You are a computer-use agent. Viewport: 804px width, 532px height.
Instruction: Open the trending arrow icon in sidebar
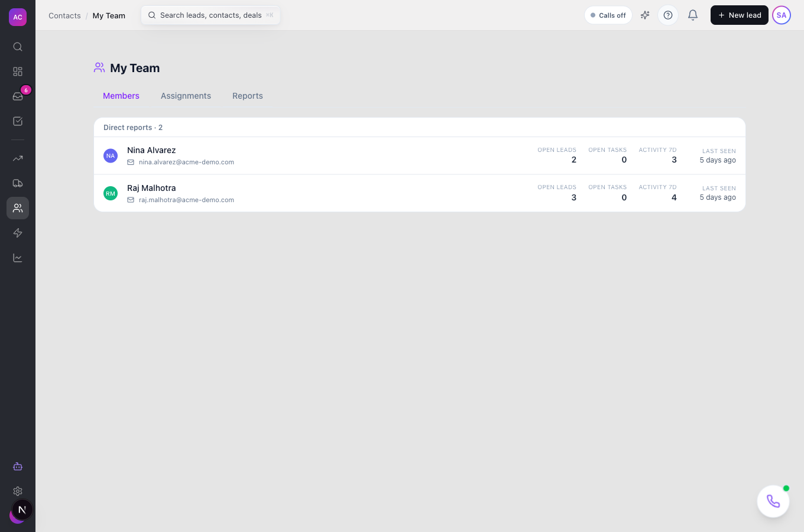tap(18, 158)
